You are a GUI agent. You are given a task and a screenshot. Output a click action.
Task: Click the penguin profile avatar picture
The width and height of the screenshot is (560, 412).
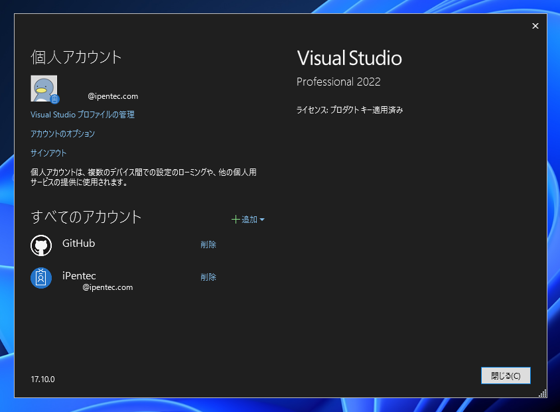[x=44, y=89]
